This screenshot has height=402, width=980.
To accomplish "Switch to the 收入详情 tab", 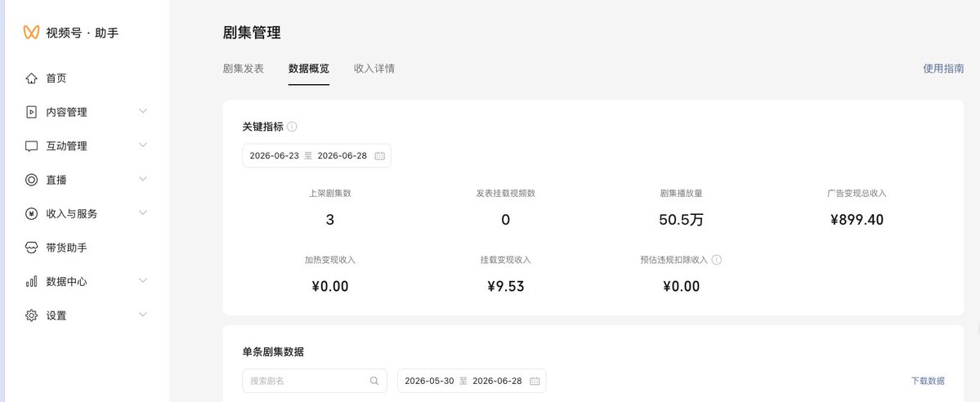I will pyautogui.click(x=374, y=69).
